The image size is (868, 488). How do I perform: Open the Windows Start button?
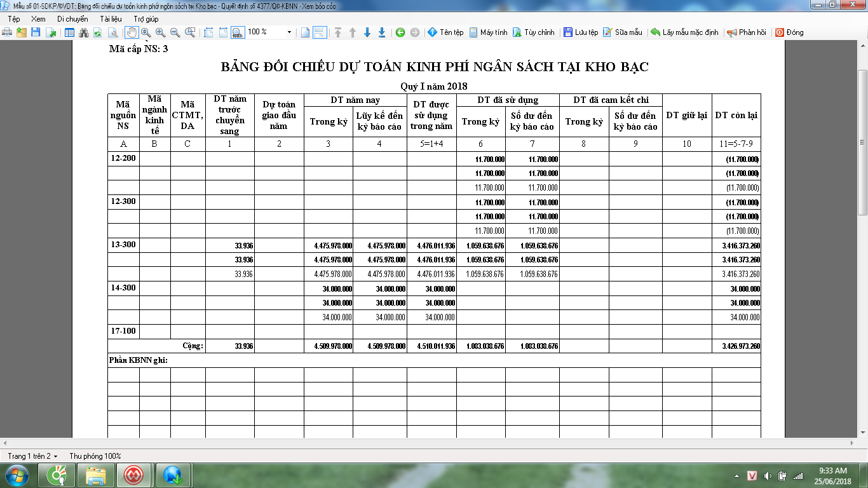coord(16,475)
